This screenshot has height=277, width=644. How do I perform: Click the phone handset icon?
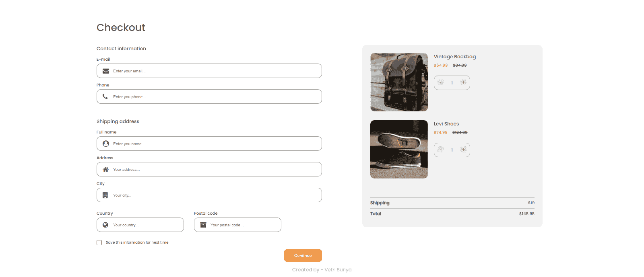tap(105, 96)
